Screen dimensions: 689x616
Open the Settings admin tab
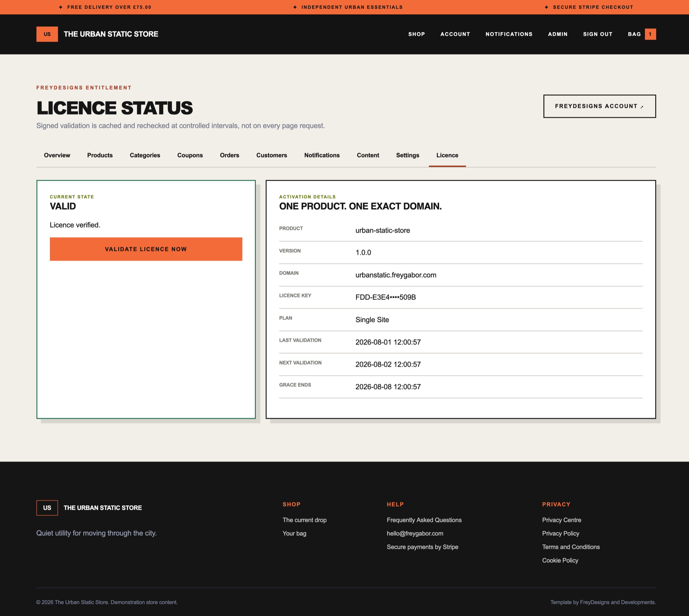408,155
